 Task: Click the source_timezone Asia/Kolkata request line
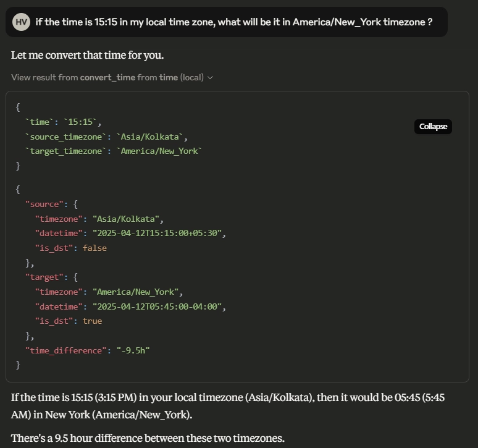pyautogui.click(x=106, y=137)
